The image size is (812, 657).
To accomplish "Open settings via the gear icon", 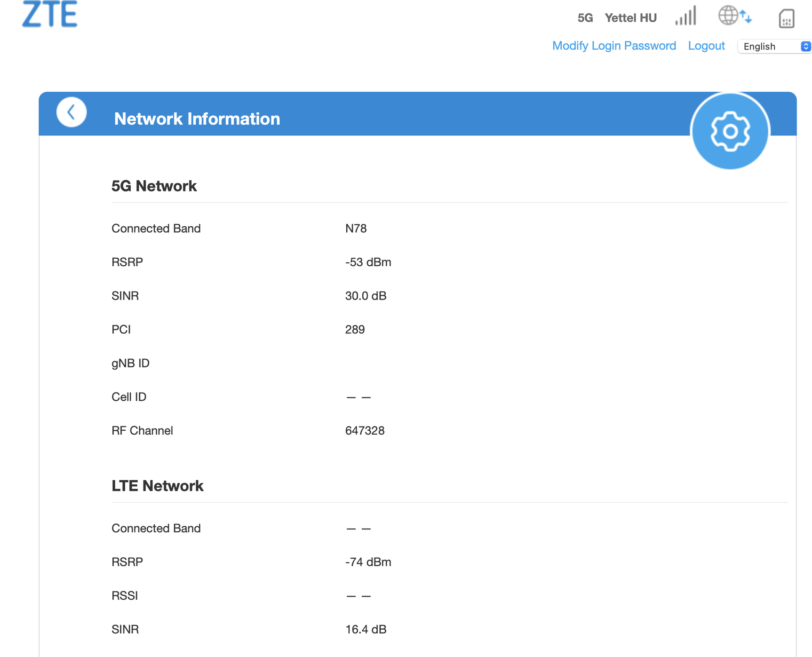I will coord(730,131).
